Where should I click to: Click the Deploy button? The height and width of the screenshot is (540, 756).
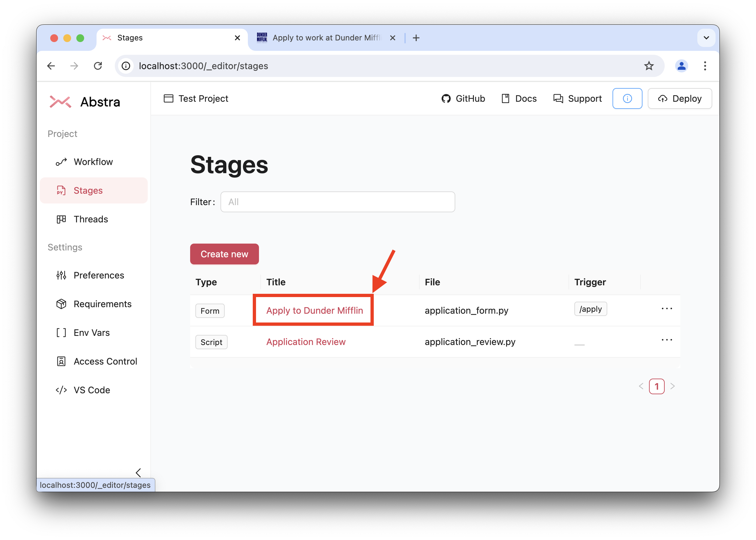tap(680, 98)
